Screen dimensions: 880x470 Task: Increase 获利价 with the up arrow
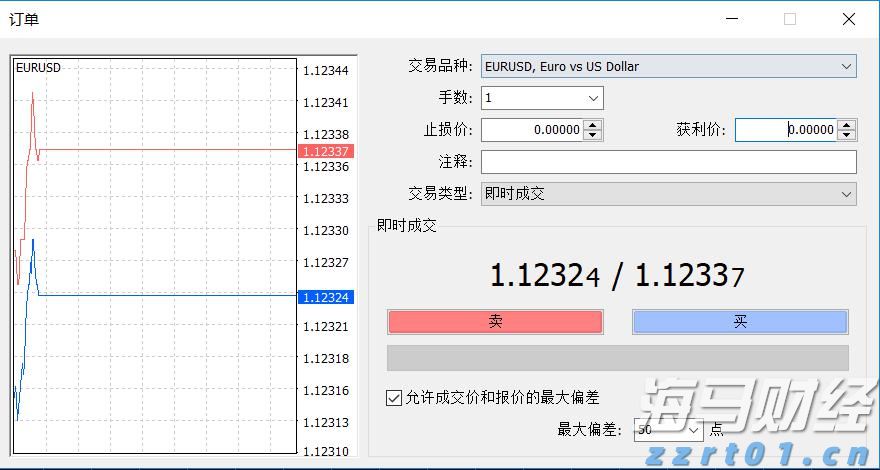[x=847, y=125]
